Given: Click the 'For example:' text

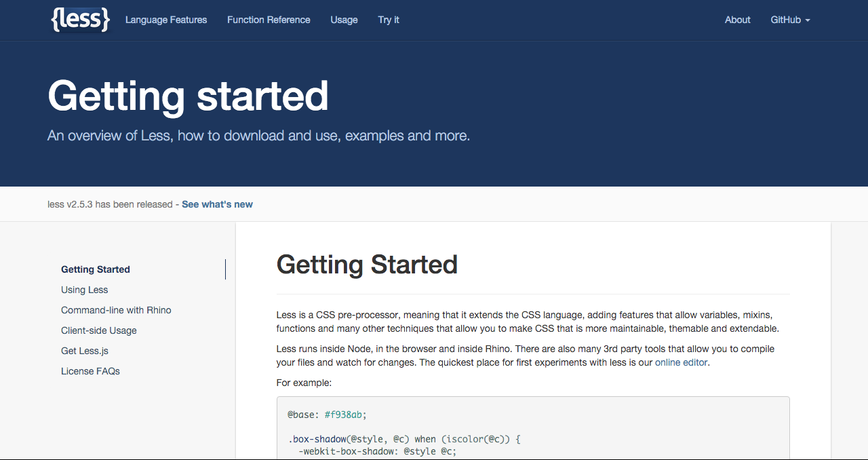Looking at the screenshot, I should tap(304, 383).
